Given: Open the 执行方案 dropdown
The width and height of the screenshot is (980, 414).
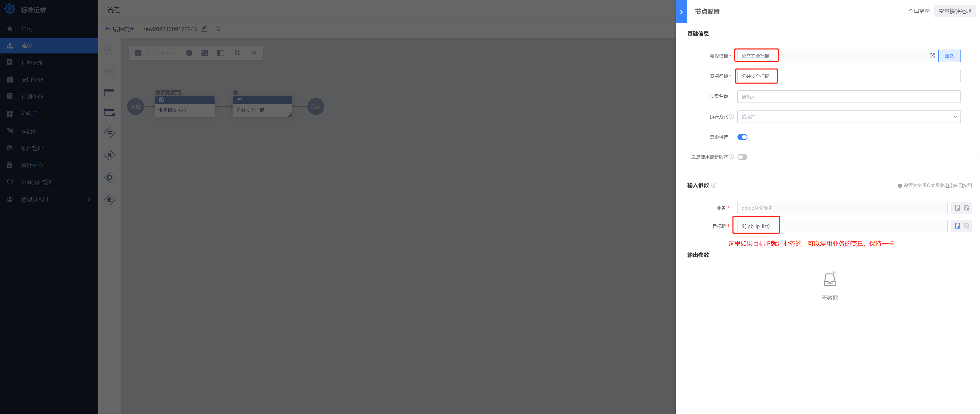Looking at the screenshot, I should (849, 117).
